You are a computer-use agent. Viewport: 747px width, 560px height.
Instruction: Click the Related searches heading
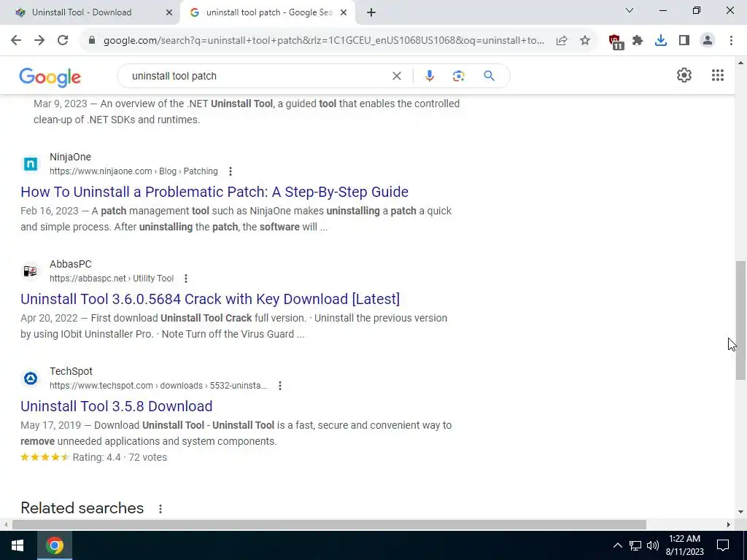point(82,508)
